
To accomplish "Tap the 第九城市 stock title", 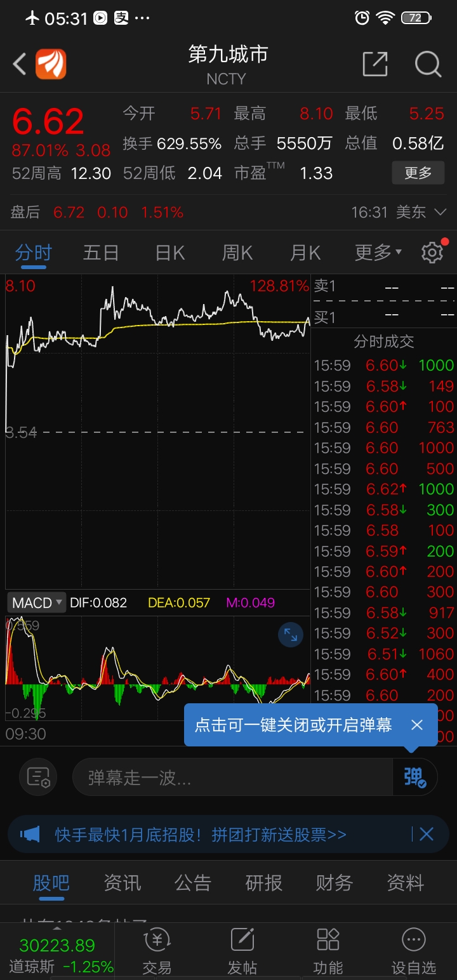I will (228, 54).
